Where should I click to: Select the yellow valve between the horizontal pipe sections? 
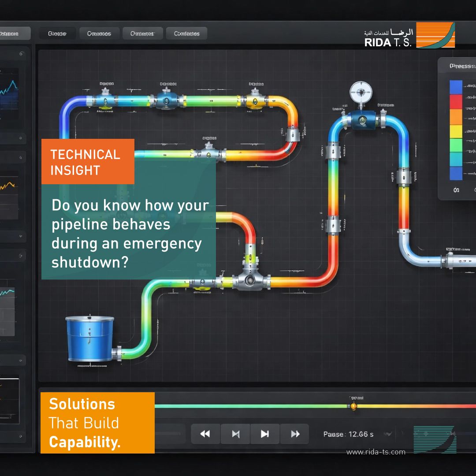pyautogui.click(x=255, y=100)
